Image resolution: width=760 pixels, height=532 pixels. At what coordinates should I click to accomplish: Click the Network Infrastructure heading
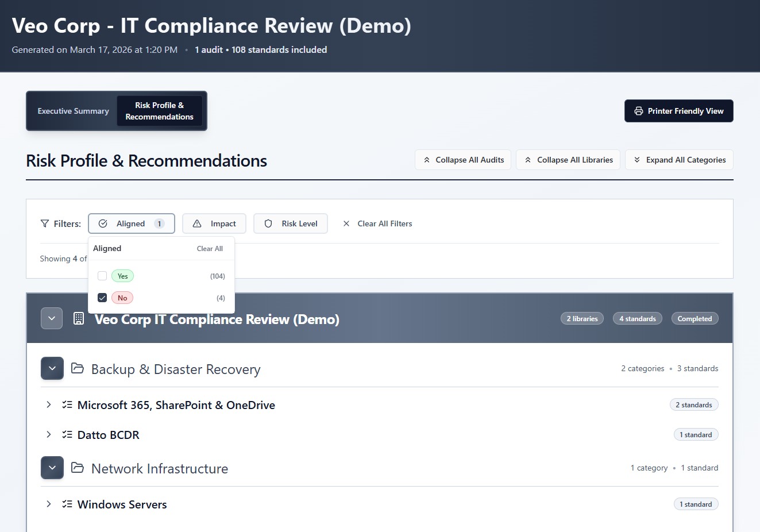click(160, 468)
